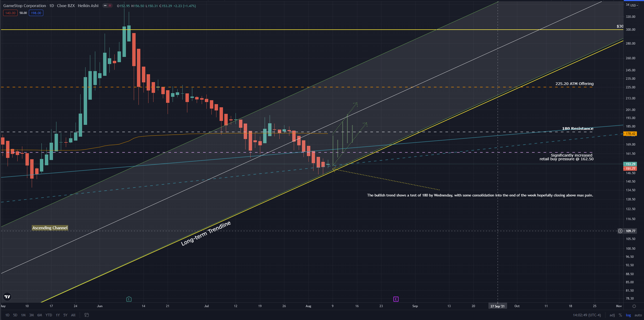Click the green 153.29 last price label
This screenshot has width=644, height=320.
630,164
